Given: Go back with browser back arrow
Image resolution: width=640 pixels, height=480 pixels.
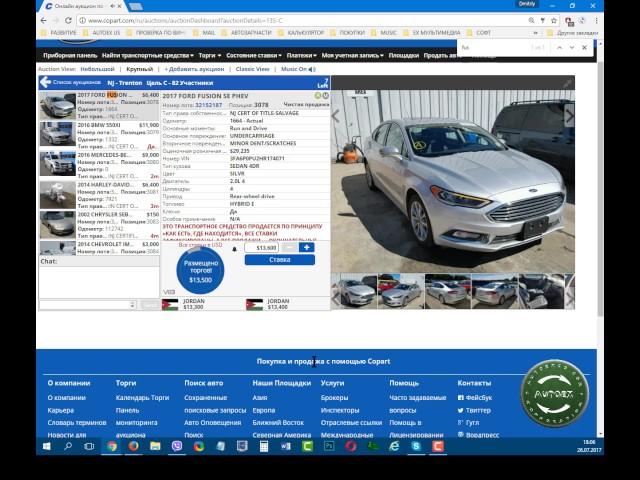Looking at the screenshot, I should click(x=44, y=20).
